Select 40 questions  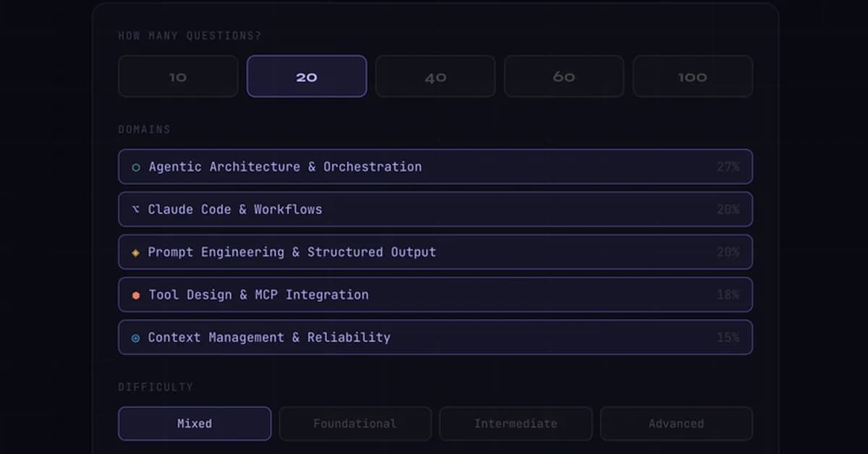[x=435, y=76]
